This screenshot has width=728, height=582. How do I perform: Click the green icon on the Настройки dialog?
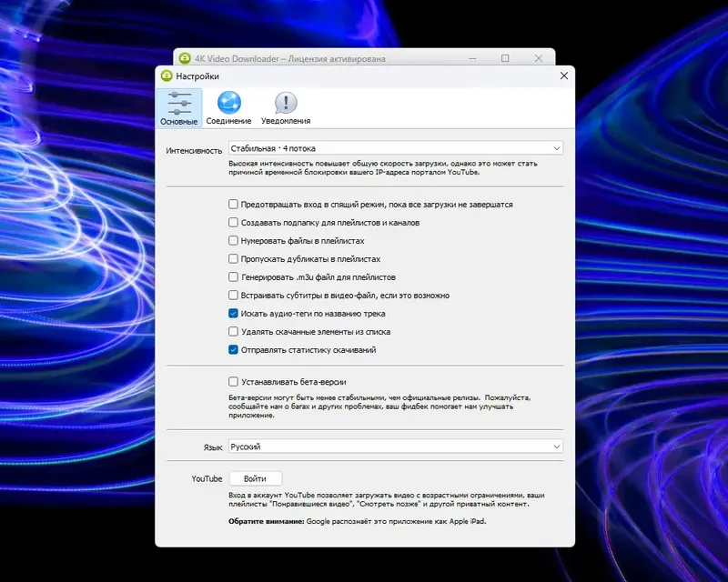pos(167,75)
